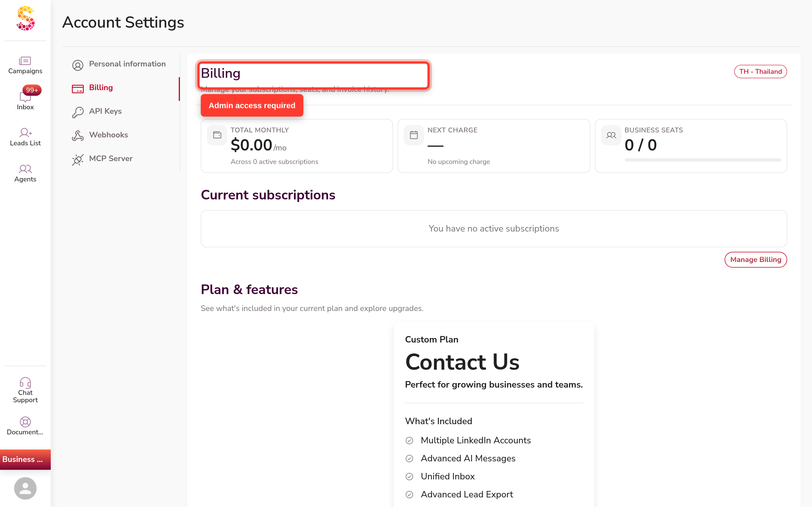Click the user avatar icon
The width and height of the screenshot is (812, 507).
point(25,488)
